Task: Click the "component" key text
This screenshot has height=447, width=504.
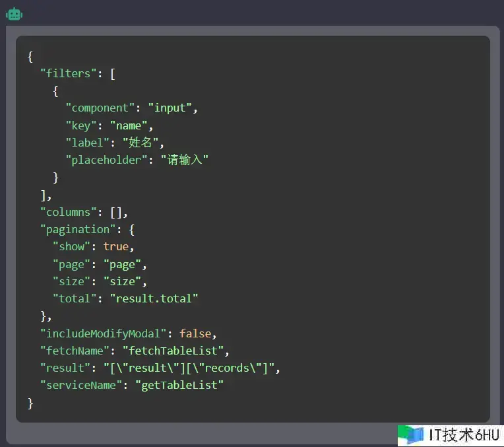Action: tap(100, 108)
